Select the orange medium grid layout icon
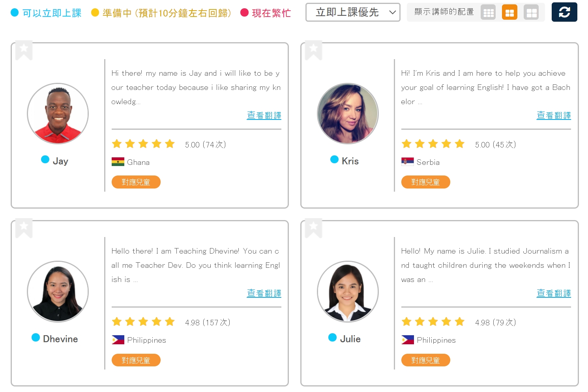The width and height of the screenshot is (588, 392). (x=509, y=13)
